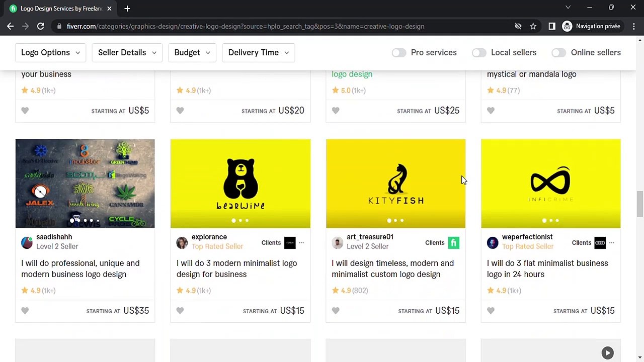Open saadishahh's profile avatar

pyautogui.click(x=27, y=243)
